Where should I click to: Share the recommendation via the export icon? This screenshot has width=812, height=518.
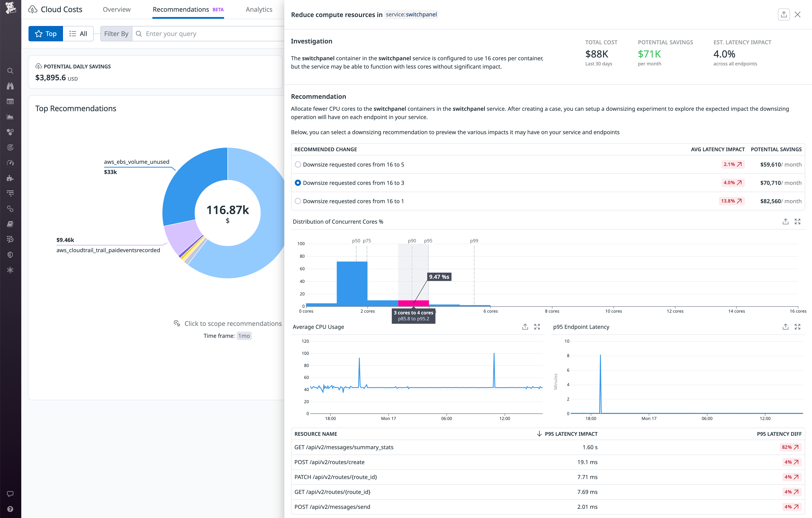point(784,14)
